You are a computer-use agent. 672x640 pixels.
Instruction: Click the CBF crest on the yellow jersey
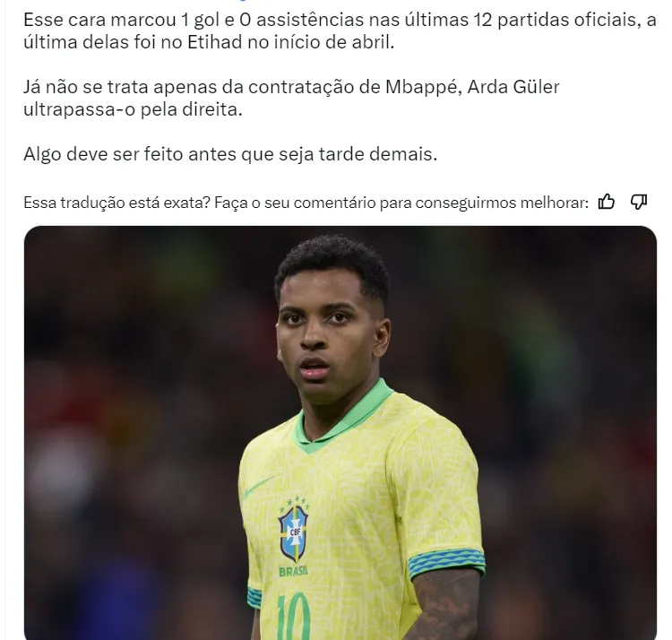point(294,531)
